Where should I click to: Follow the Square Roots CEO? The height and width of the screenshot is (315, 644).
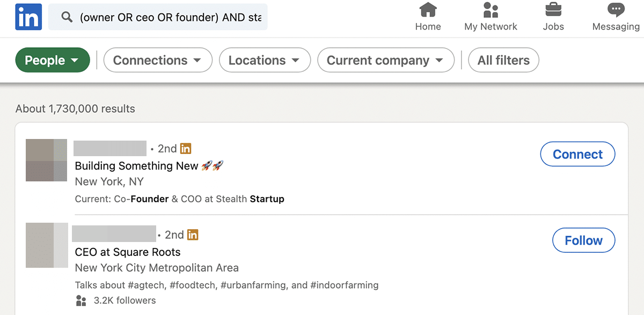point(583,240)
